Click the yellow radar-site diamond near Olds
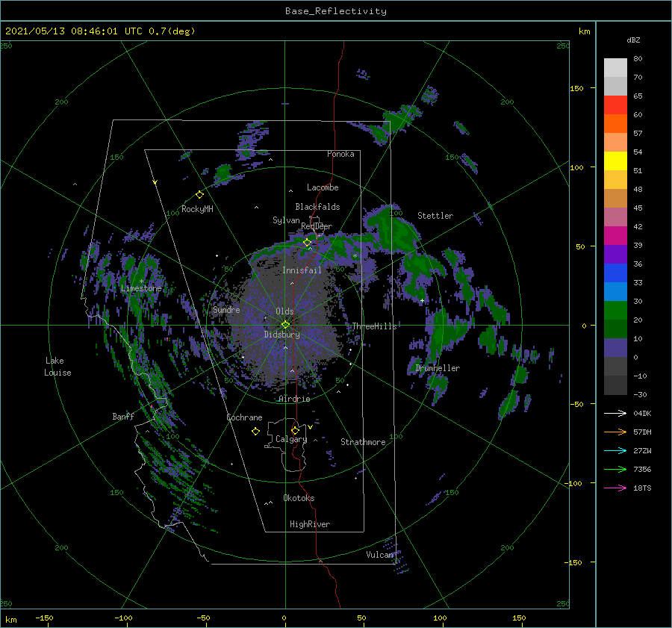The image size is (672, 628). pos(285,325)
